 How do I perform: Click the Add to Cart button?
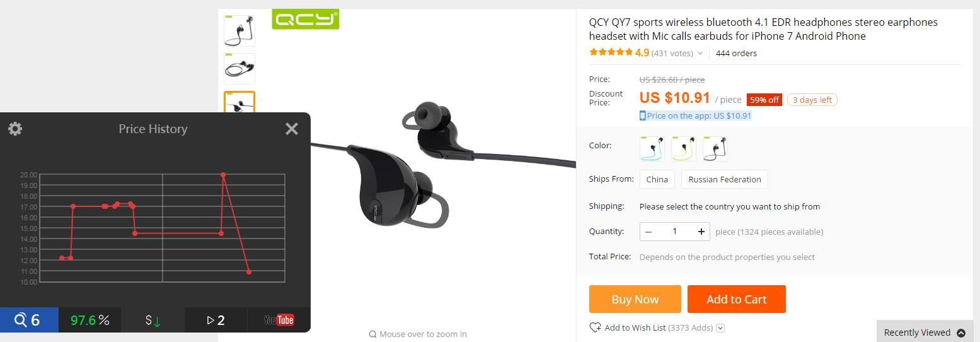[x=736, y=299]
